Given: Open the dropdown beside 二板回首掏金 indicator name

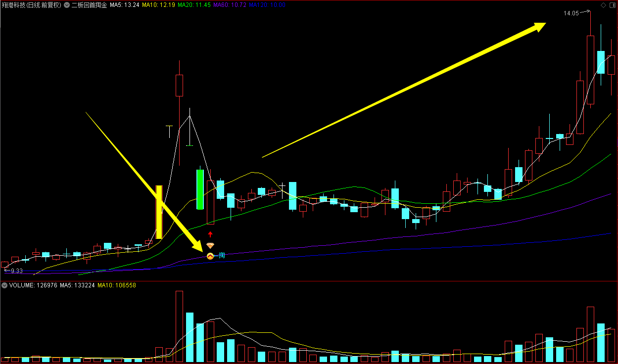Looking at the screenshot, I should [x=67, y=5].
